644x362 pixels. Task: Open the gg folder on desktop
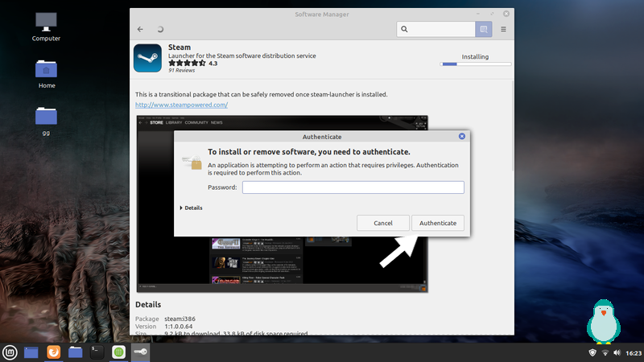pyautogui.click(x=46, y=121)
